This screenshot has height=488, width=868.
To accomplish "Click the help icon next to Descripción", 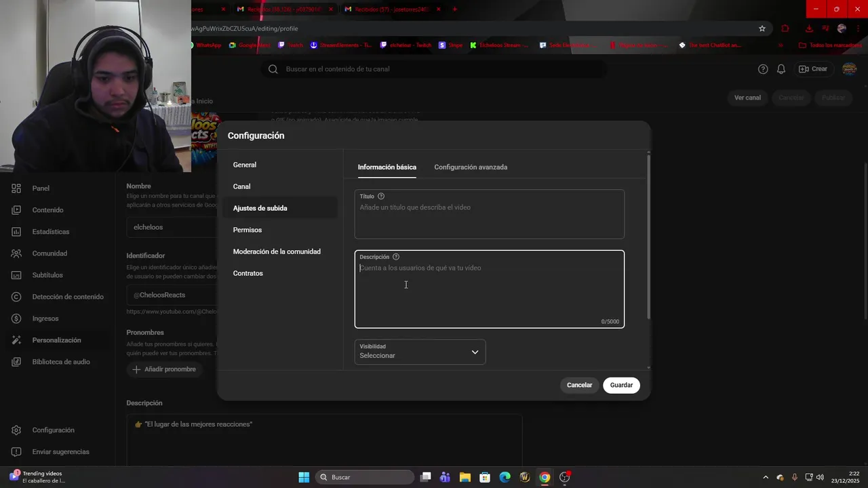I will point(396,257).
